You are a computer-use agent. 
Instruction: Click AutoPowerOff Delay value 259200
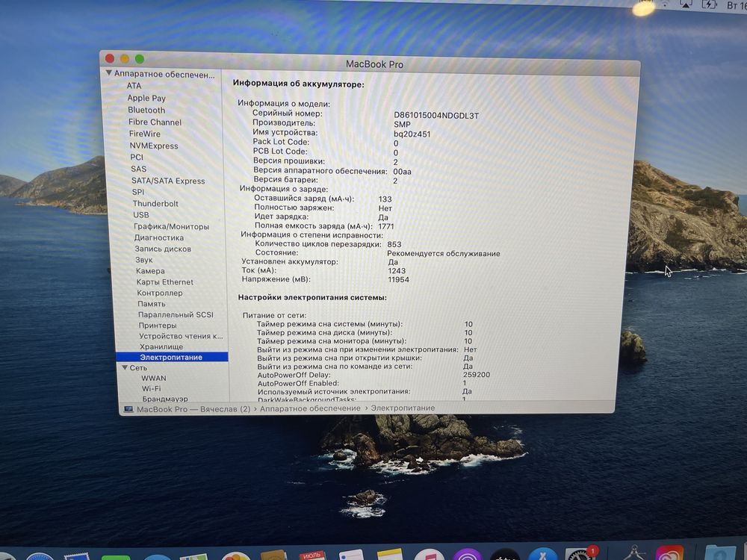coord(477,375)
